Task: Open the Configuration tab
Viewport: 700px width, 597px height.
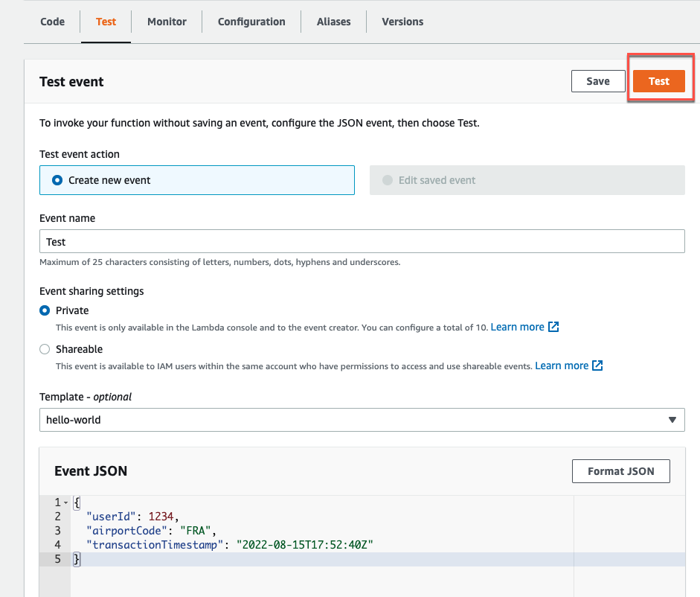Action: tap(251, 22)
